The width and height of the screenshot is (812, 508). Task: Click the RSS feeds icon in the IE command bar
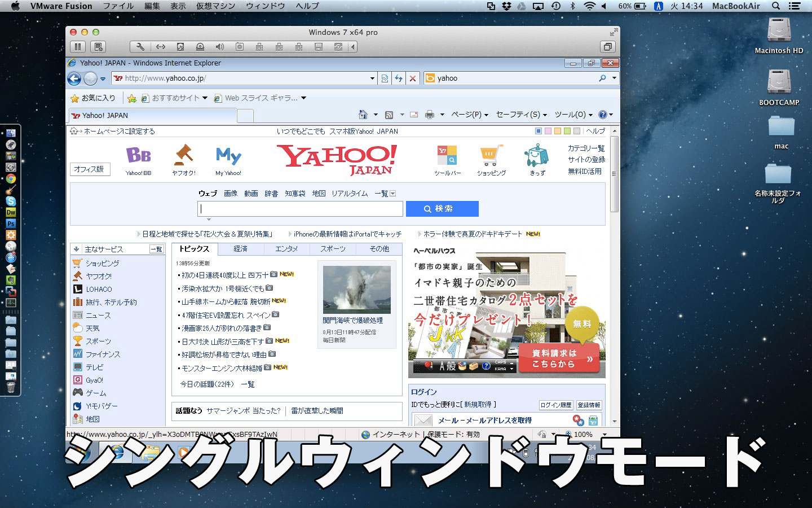point(389,115)
